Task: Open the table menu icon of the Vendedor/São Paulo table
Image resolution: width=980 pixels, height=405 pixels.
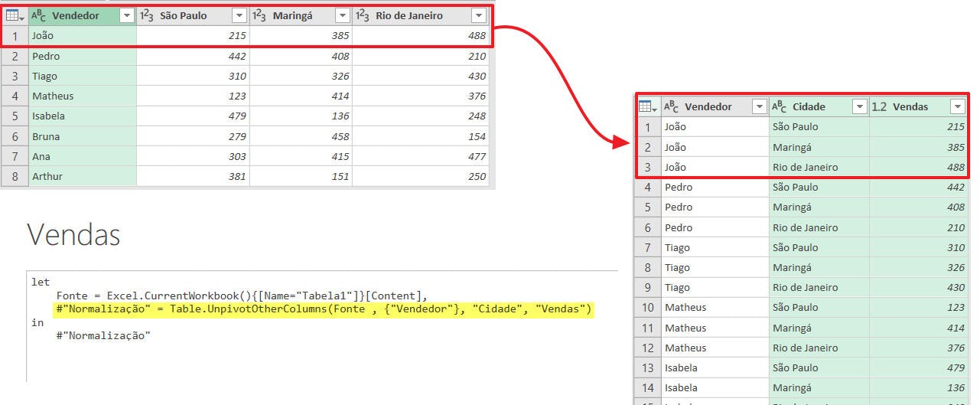Action: 15,15
